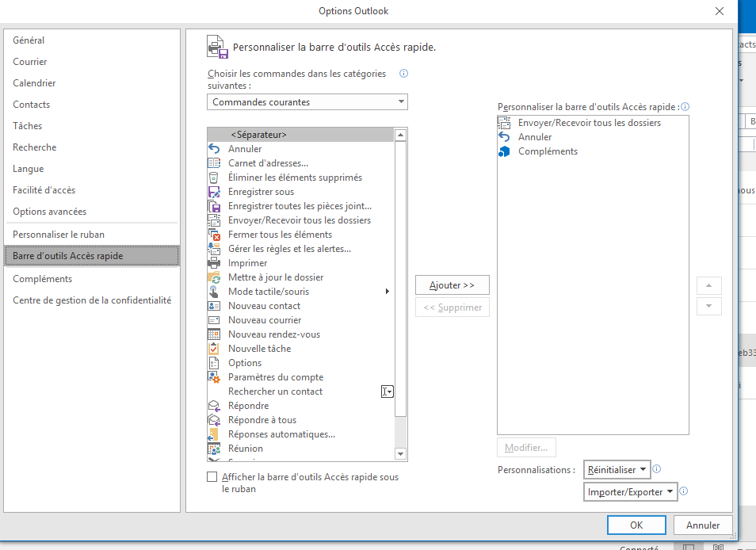The height and width of the screenshot is (550, 756).
Task: Click the Annuler undo icon in commands list
Action: click(214, 149)
